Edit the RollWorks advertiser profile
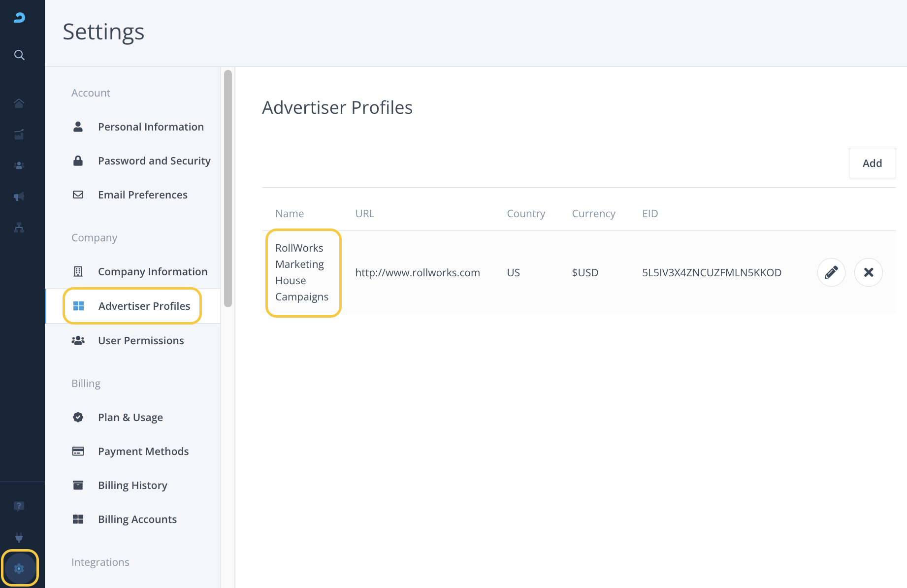The width and height of the screenshot is (907, 588). pos(831,272)
